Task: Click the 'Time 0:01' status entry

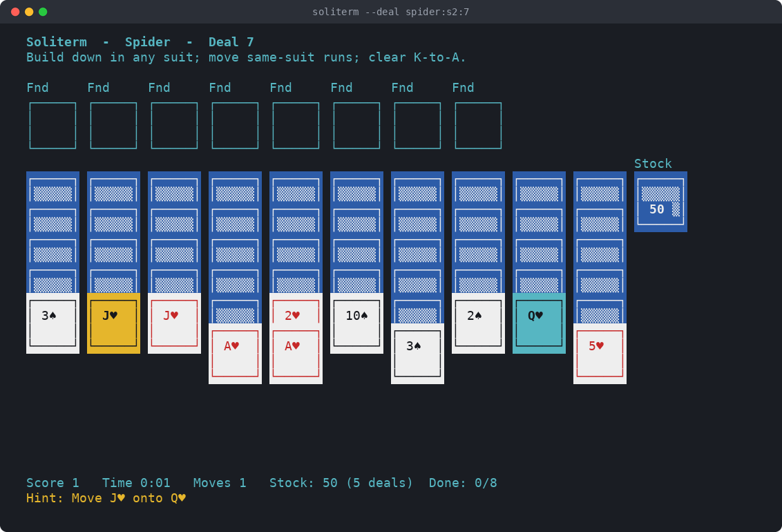Action: (136, 483)
